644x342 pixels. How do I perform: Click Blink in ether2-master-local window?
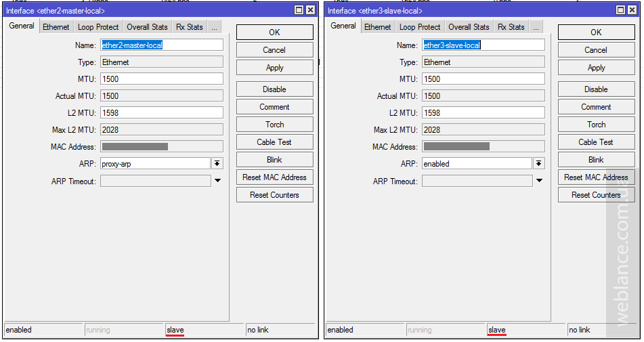pyautogui.click(x=274, y=160)
